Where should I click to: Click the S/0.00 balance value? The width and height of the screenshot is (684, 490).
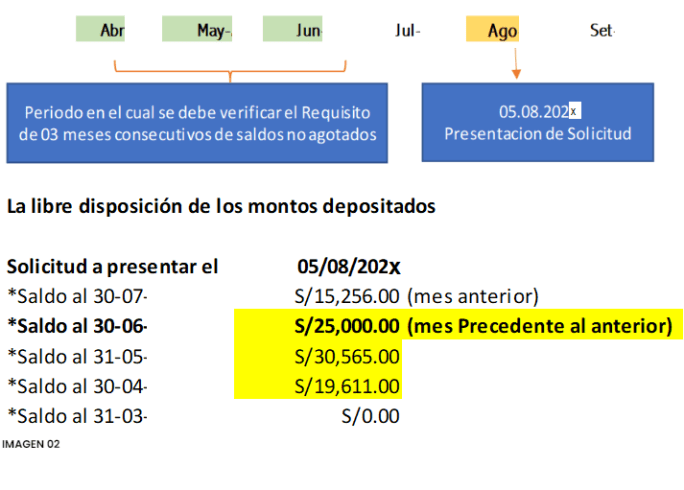370,415
